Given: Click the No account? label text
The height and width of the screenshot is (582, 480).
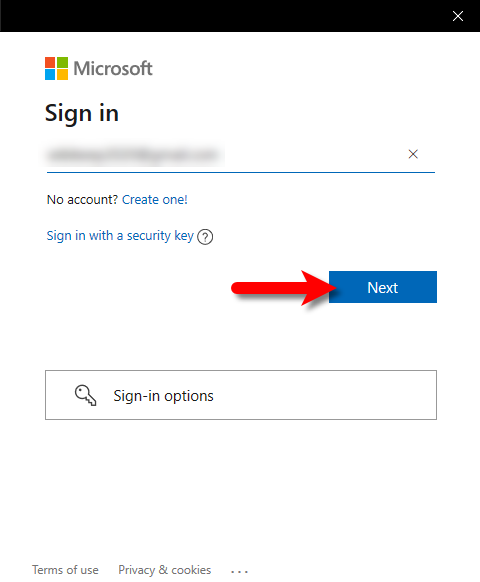Looking at the screenshot, I should click(82, 200).
